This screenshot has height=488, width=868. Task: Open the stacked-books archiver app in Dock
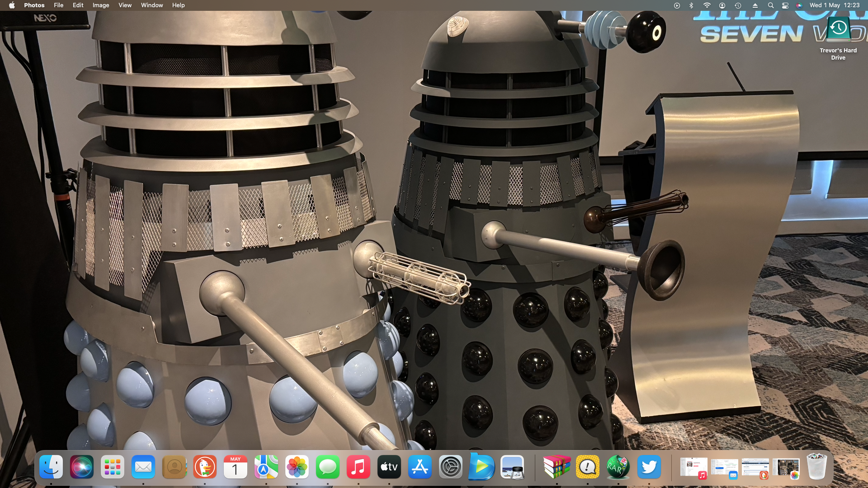point(557,467)
